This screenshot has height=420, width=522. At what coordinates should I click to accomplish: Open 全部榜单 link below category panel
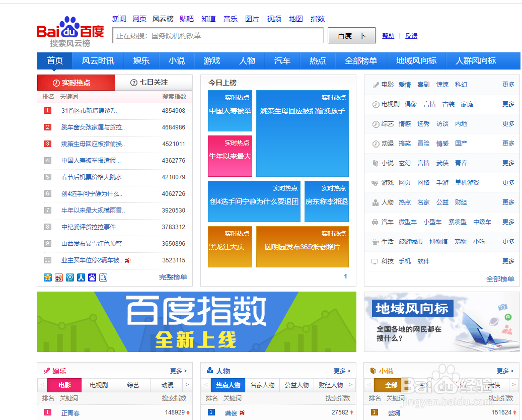pos(500,279)
